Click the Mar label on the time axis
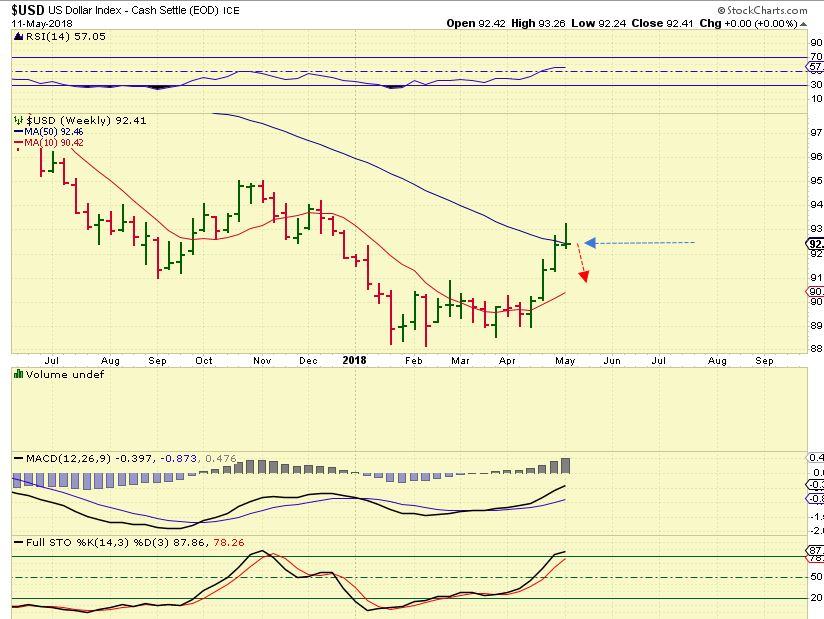The height and width of the screenshot is (619, 824). [460, 360]
